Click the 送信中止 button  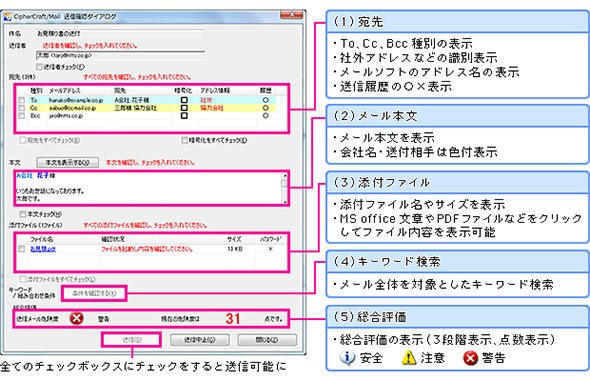[x=199, y=340]
